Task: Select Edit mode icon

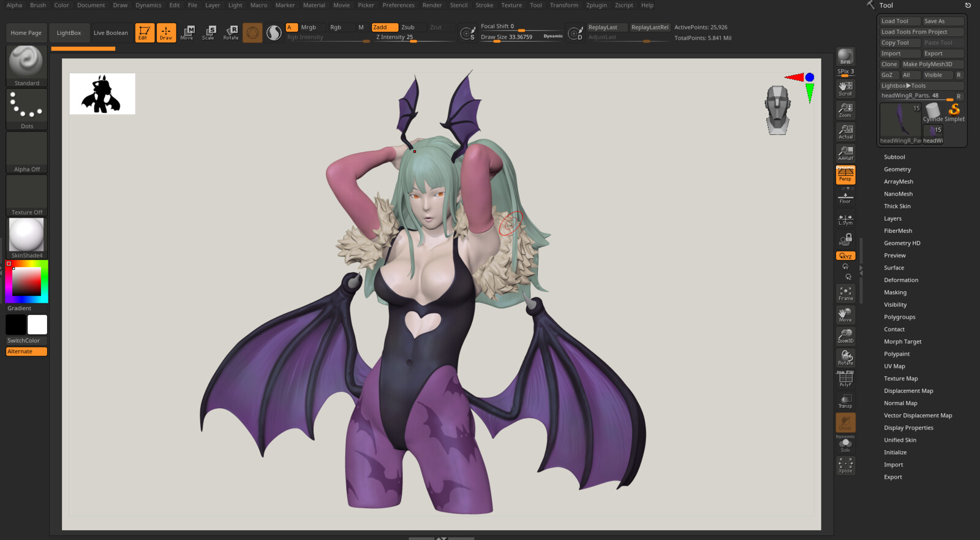Action: (x=145, y=32)
